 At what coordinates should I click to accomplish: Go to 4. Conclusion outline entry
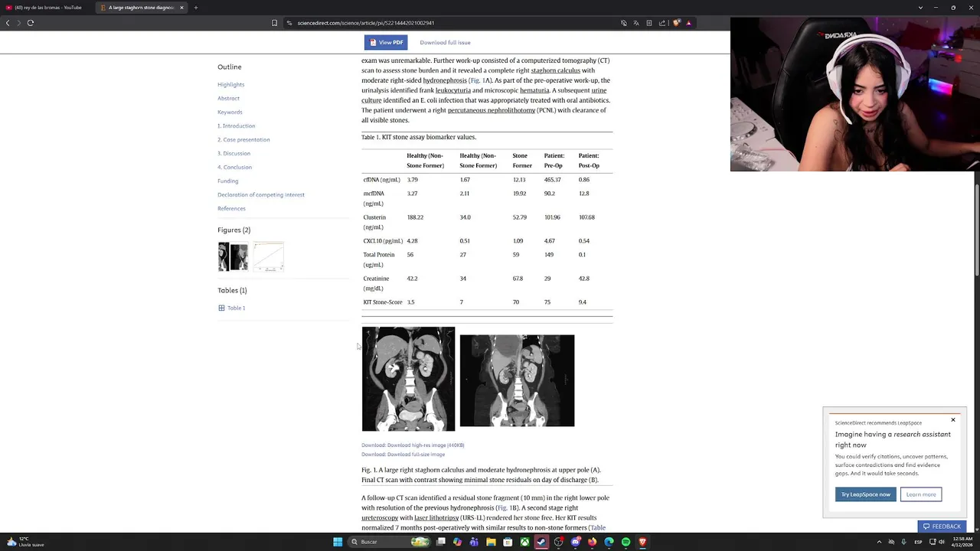(234, 168)
